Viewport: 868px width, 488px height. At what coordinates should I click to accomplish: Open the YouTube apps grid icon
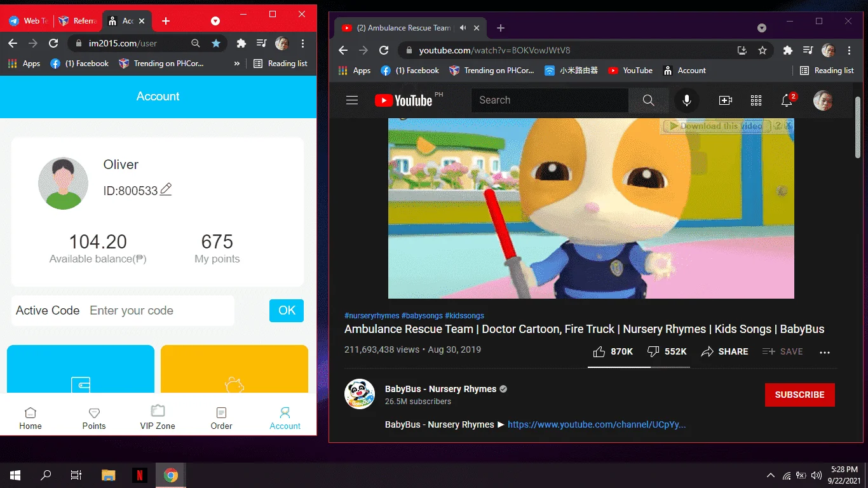(x=756, y=100)
